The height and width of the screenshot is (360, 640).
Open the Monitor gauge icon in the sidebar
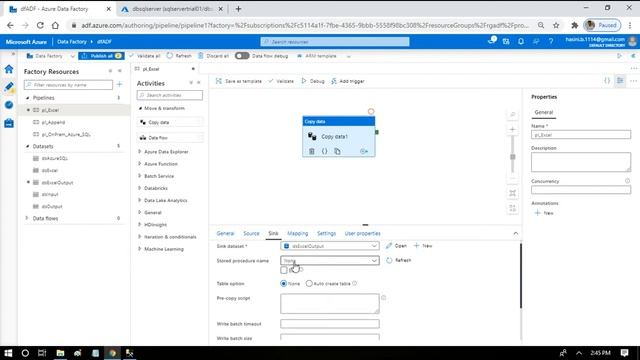coord(9,105)
